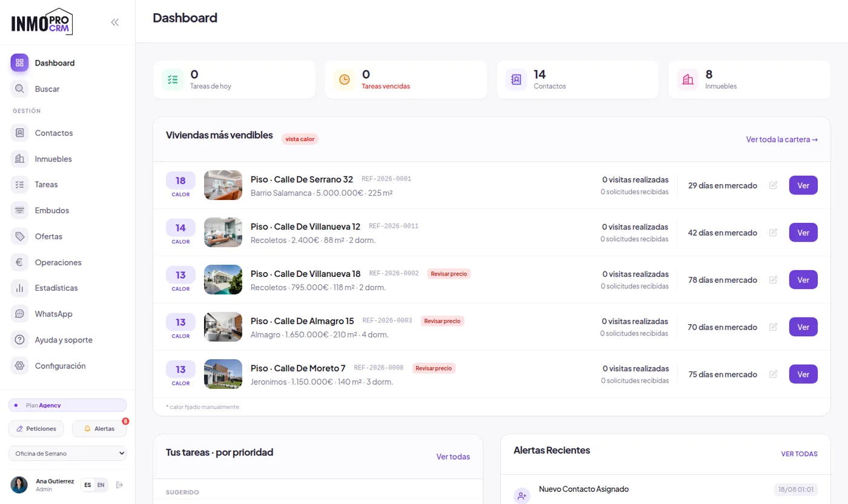848x504 pixels.
Task: Click the Tareas checklist icon in sidebar
Action: pos(19,185)
